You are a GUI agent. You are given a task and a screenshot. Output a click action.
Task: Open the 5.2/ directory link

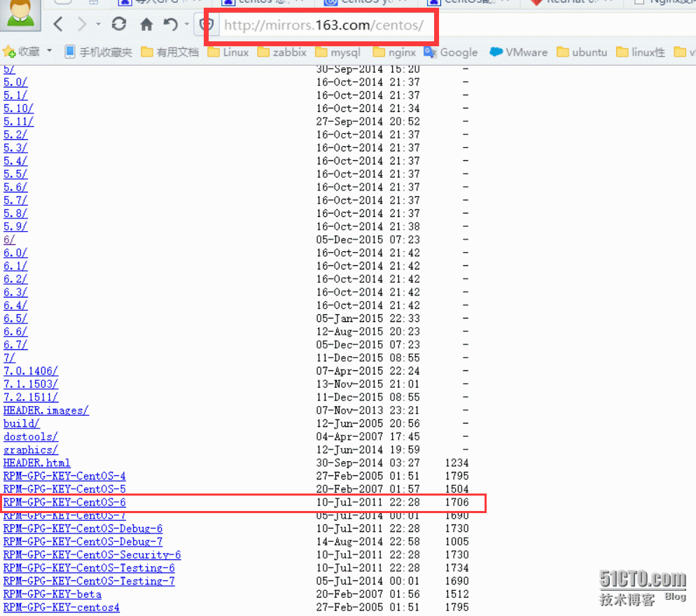15,134
